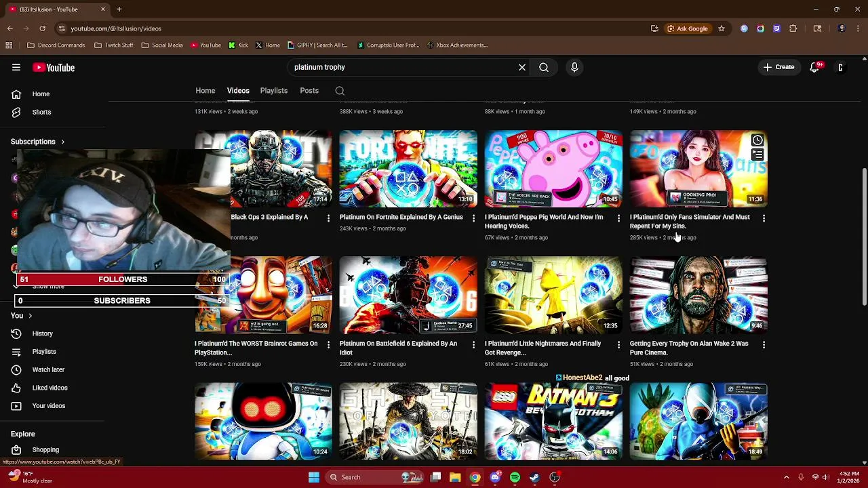Click Ask Google in address bar

(x=688, y=28)
